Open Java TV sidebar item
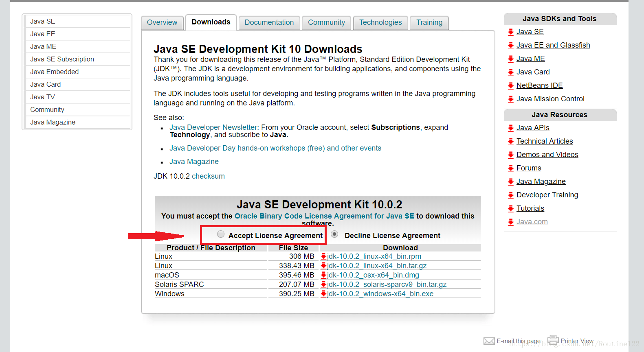 point(77,97)
